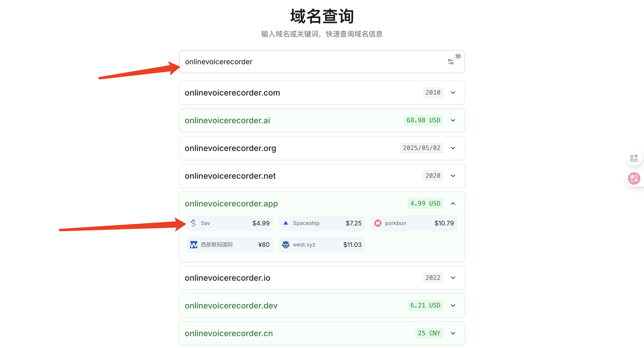Click the onlinevoicerecorder.net domain name
This screenshot has height=348, width=644.
(x=230, y=176)
